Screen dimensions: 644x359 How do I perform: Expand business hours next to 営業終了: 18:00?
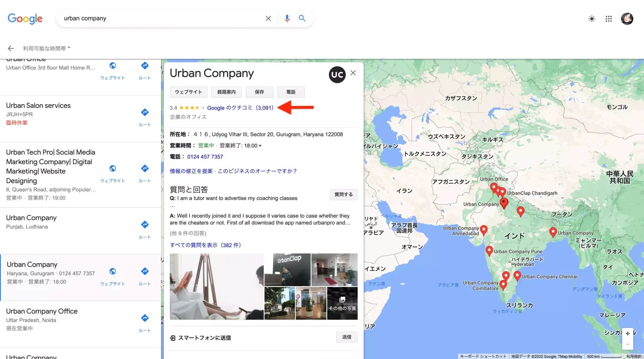[x=260, y=146]
